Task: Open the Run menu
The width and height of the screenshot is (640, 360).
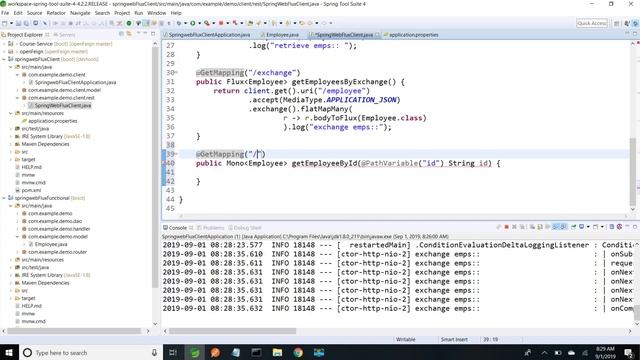Action: (x=139, y=13)
